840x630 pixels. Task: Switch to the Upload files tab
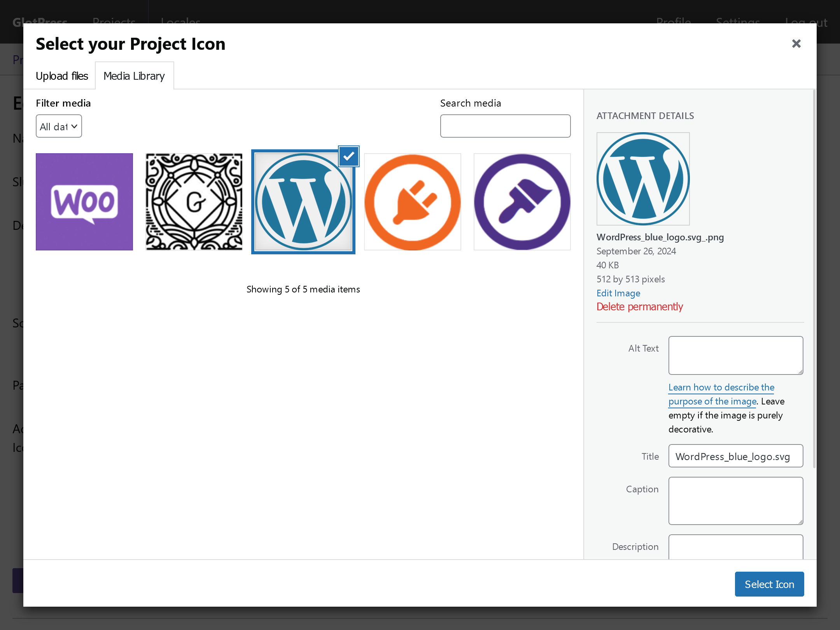pyautogui.click(x=62, y=76)
